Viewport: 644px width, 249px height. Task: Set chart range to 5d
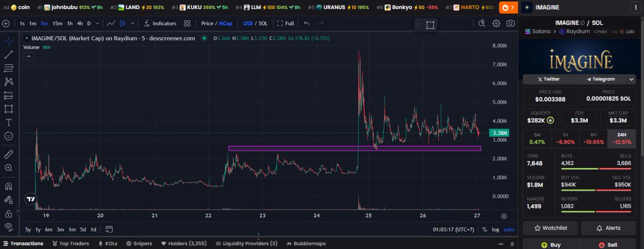tap(83, 229)
